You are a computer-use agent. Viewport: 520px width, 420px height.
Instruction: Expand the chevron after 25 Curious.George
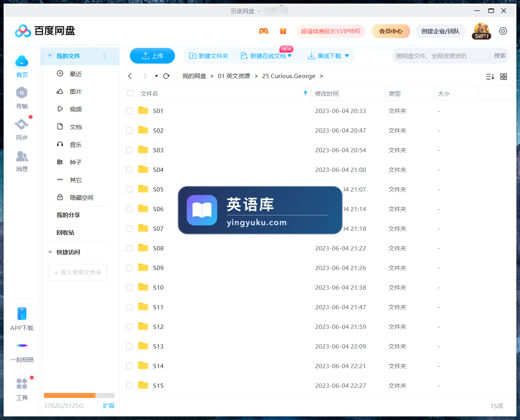click(321, 76)
